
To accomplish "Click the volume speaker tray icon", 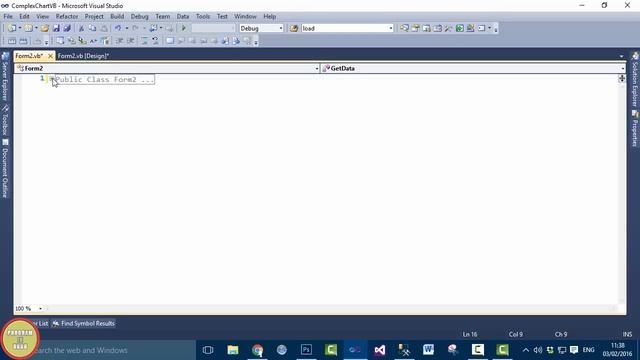I will pos(538,350).
